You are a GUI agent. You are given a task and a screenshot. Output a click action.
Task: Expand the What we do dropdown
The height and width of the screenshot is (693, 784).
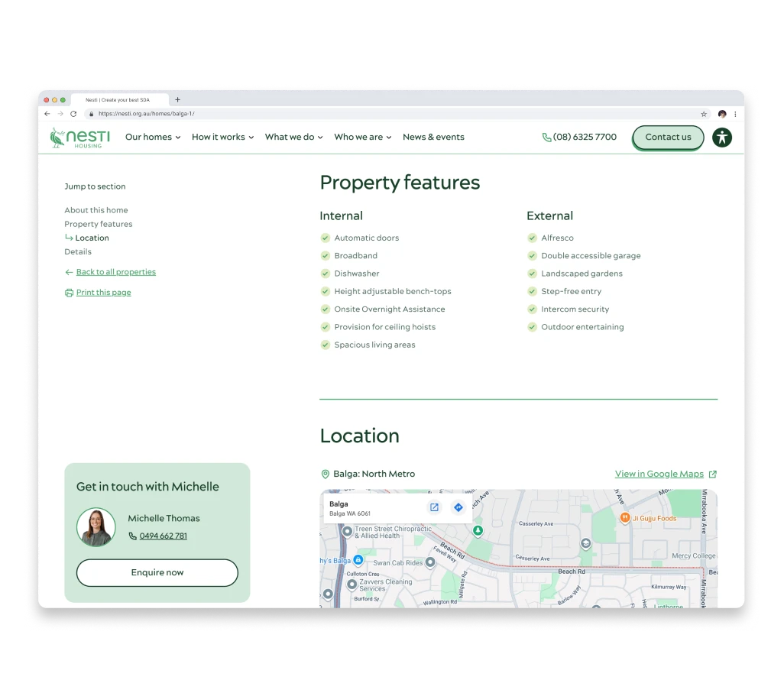point(294,137)
